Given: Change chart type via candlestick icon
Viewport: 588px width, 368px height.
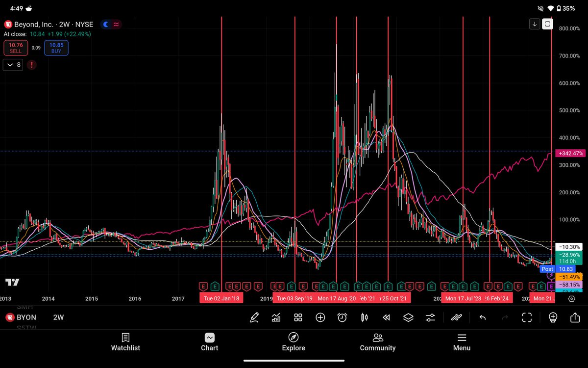Looking at the screenshot, I should click(364, 317).
